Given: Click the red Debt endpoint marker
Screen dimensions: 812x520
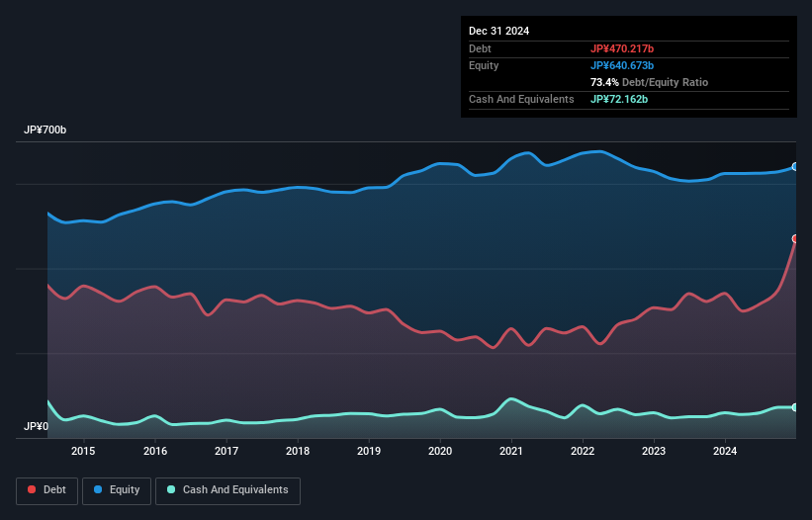Looking at the screenshot, I should (x=795, y=238).
